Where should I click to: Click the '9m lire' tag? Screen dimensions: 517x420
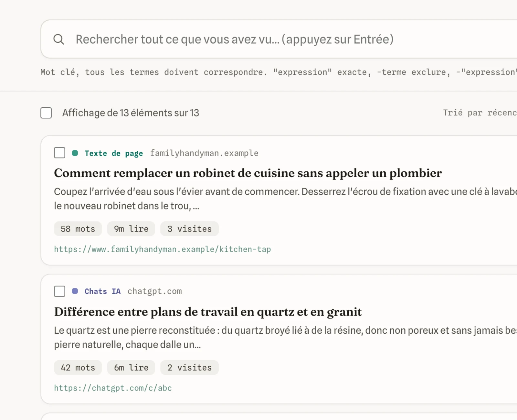131,229
